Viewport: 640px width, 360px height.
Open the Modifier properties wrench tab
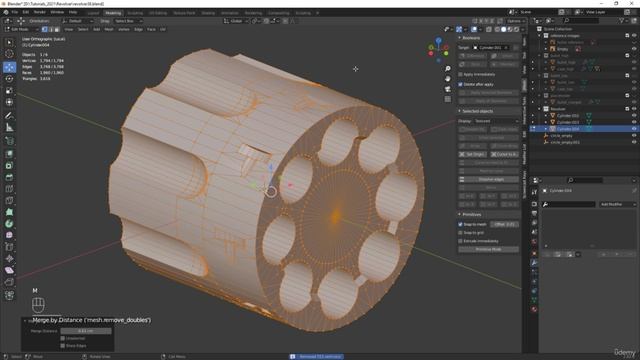coord(534,262)
